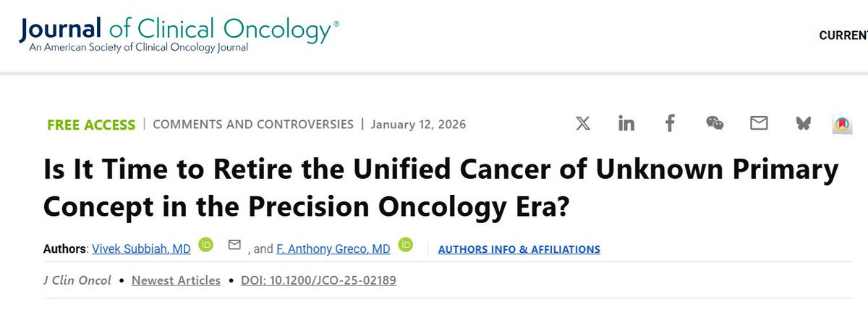
Task: Open the DOI 10.1200/JCO-25-02189 link
Action: click(318, 280)
